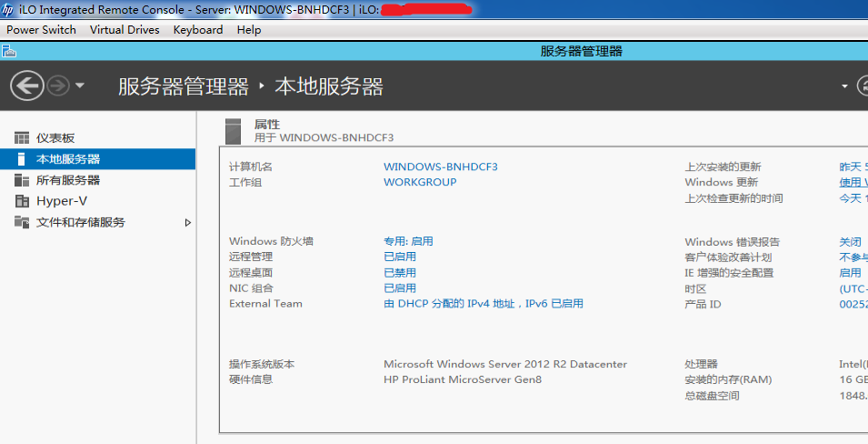
Task: Open the Virtual Drives menu
Action: pos(125,30)
